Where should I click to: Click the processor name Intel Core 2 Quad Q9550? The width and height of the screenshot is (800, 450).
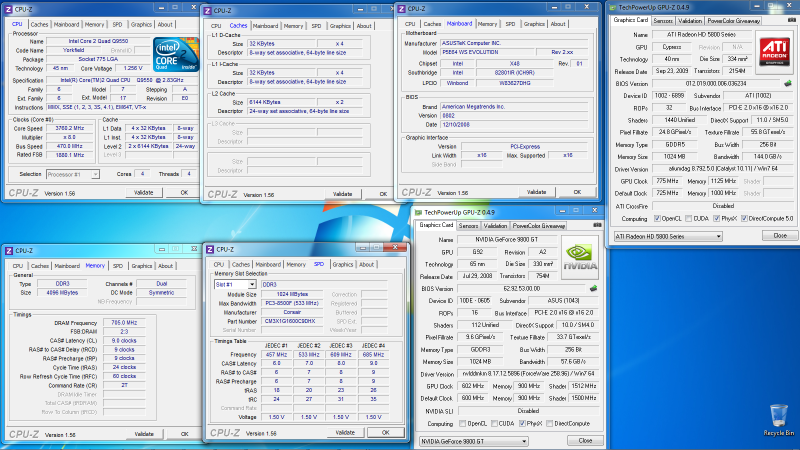(x=98, y=41)
